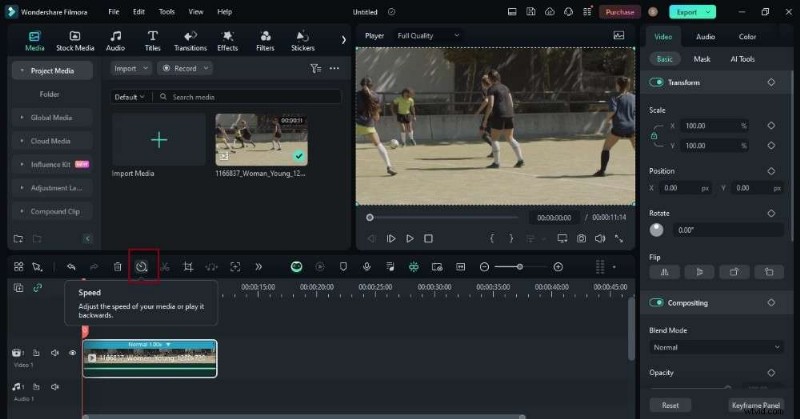
Task: Stop playback in the player
Action: tap(429, 238)
